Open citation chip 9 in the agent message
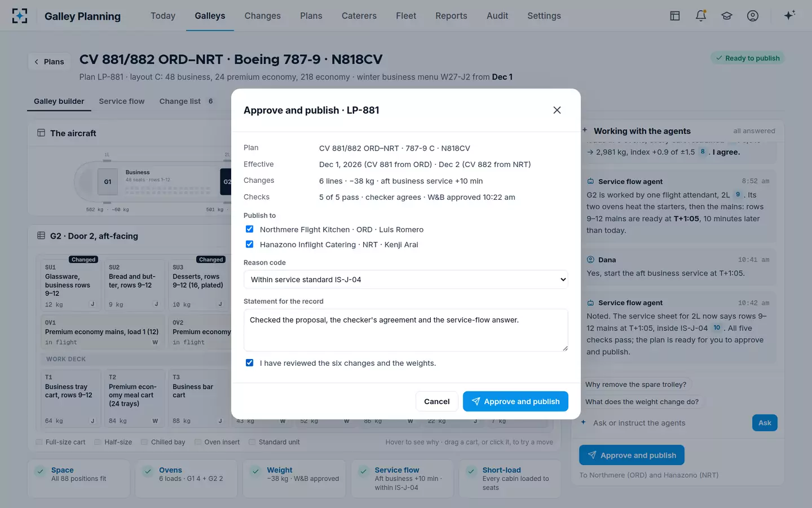This screenshot has width=812, height=508. (x=738, y=194)
